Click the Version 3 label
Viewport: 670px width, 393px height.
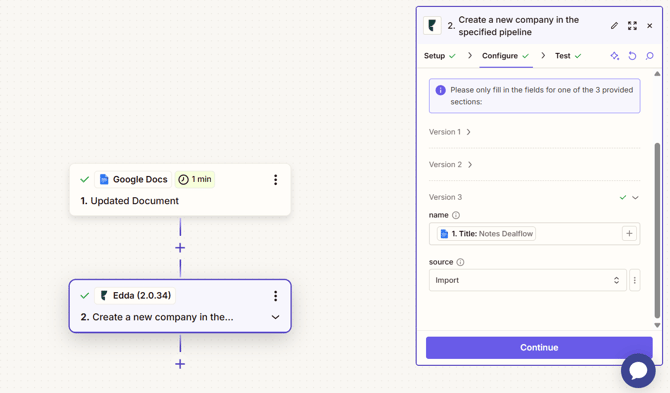point(445,197)
